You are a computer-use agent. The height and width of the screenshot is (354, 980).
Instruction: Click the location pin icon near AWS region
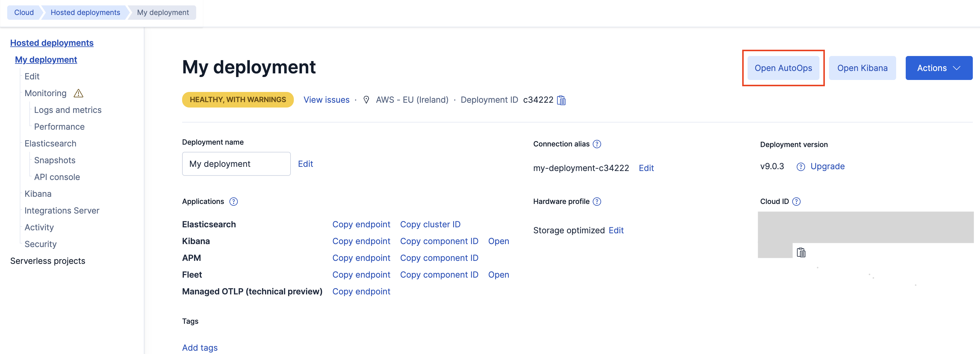366,100
